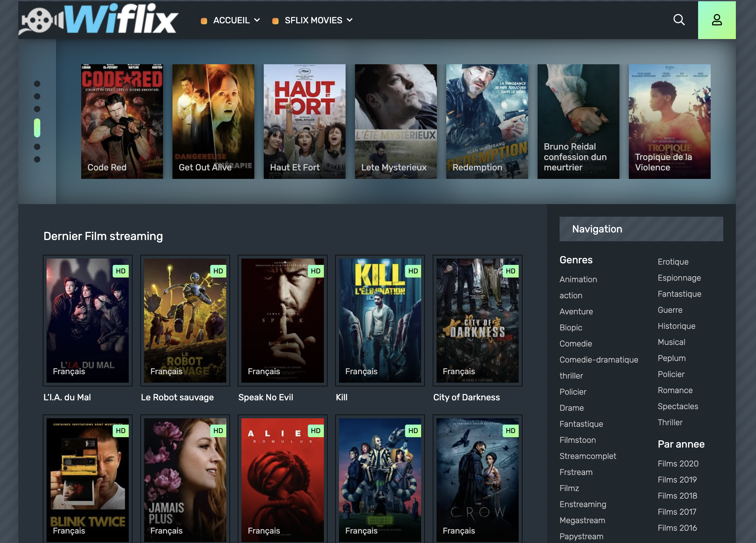This screenshot has width=756, height=543.
Task: Open the Lete Mysterieux poster
Action: [396, 121]
